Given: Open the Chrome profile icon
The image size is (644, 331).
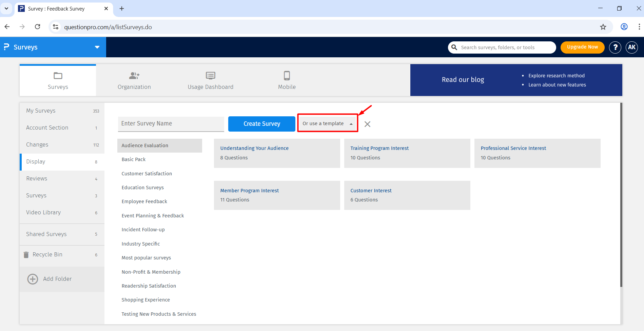Looking at the screenshot, I should coord(624,27).
